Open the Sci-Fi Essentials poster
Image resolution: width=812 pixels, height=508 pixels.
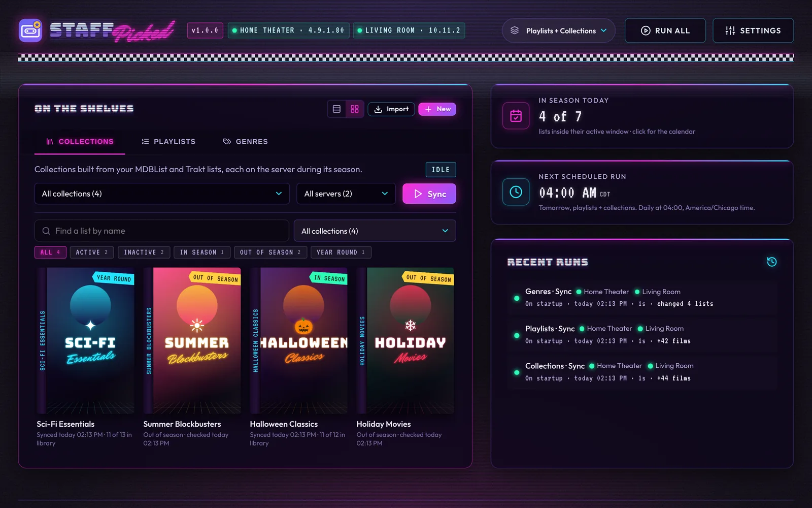[85, 340]
